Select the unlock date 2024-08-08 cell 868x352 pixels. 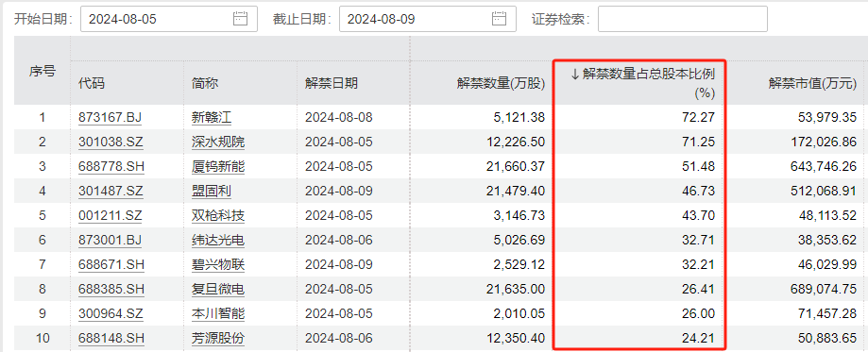[x=339, y=117]
